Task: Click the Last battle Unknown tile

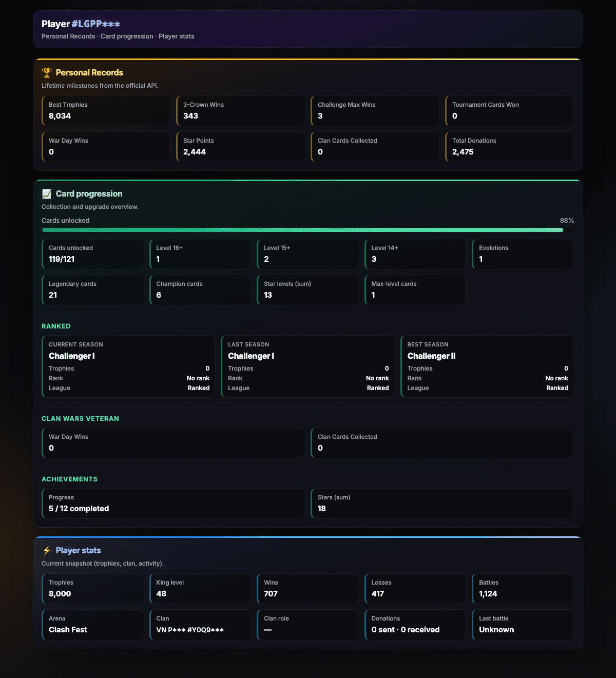Action: click(523, 625)
